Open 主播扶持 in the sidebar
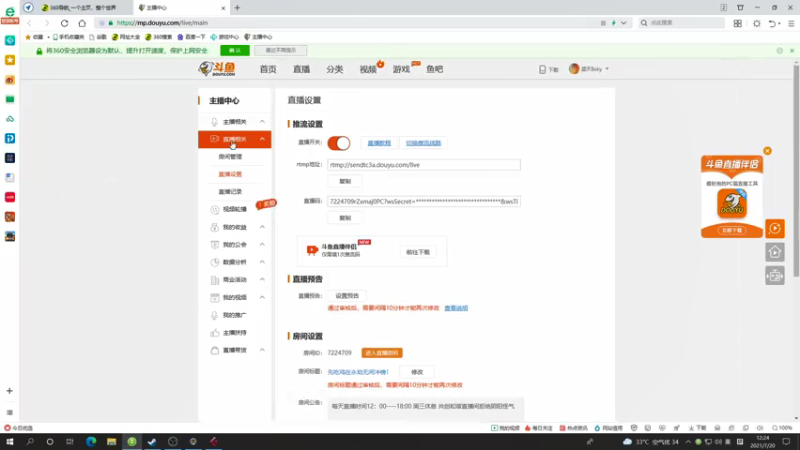This screenshot has width=800, height=450. tap(235, 333)
